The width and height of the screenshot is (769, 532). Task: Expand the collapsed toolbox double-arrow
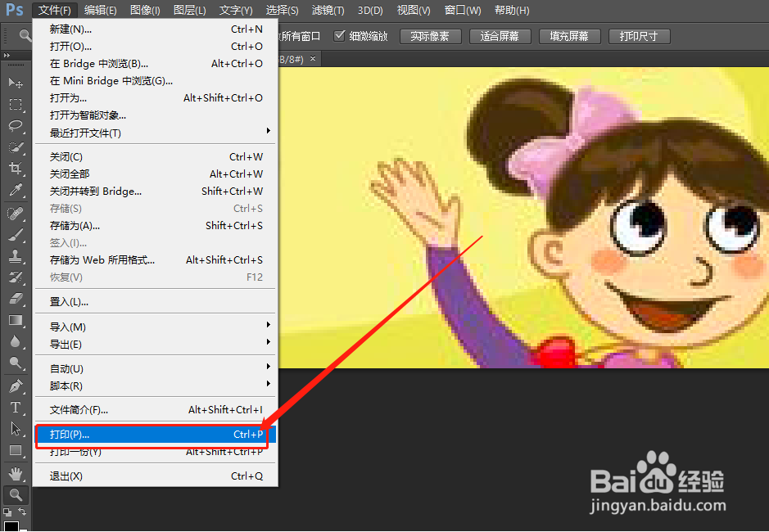coord(7,56)
